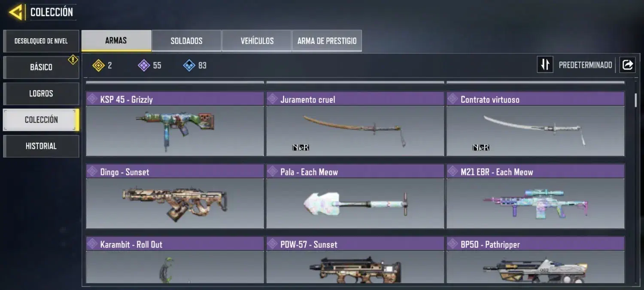
Task: Open the Predeterminado sort dropdown
Action: 585,65
